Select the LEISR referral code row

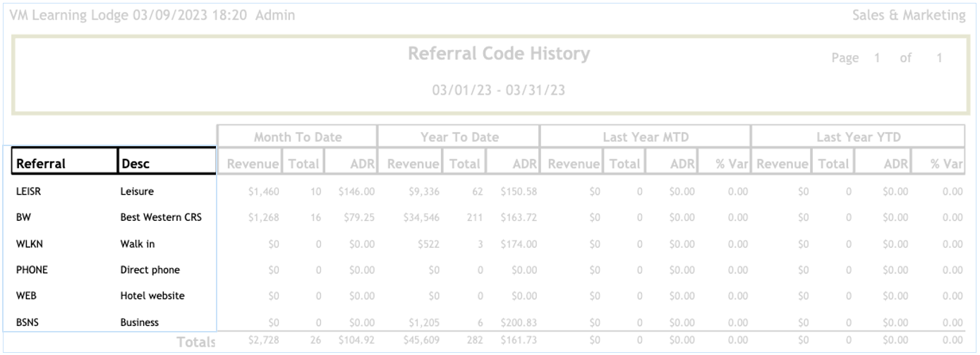[28, 191]
